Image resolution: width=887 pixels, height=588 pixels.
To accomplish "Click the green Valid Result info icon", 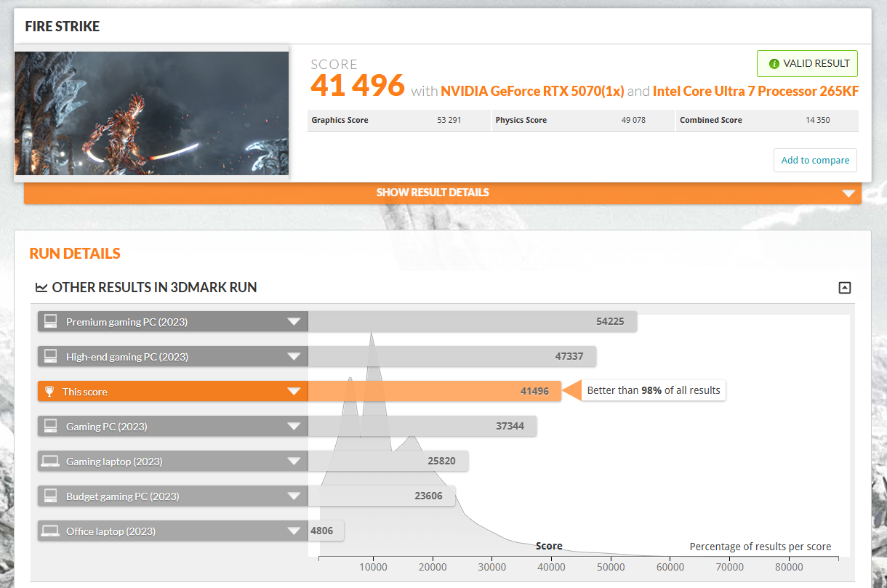I will (774, 64).
